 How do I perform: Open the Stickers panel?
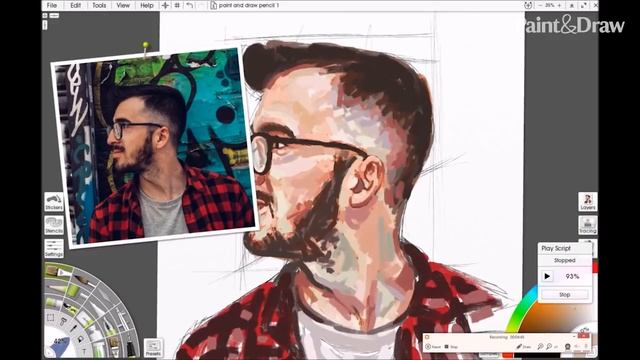(54, 202)
